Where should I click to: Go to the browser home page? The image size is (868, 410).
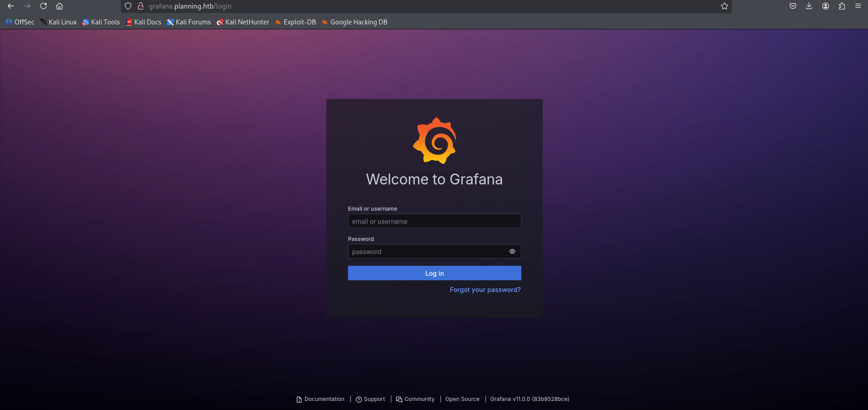tap(59, 6)
